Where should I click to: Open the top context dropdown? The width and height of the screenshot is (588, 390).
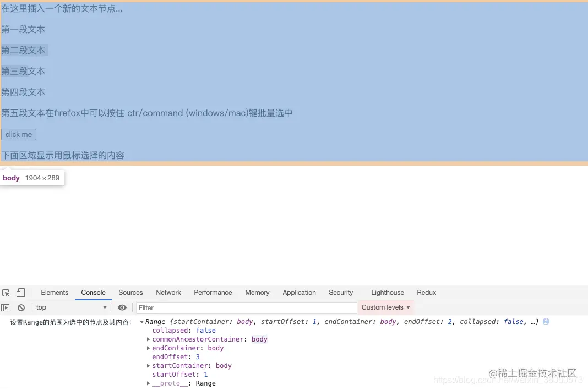coord(71,307)
